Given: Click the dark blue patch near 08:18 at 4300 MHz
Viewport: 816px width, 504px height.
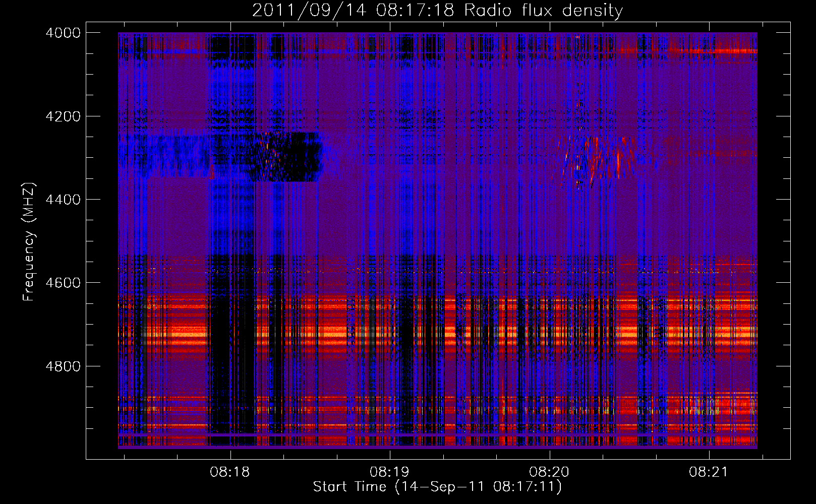Looking at the screenshot, I should (287, 157).
